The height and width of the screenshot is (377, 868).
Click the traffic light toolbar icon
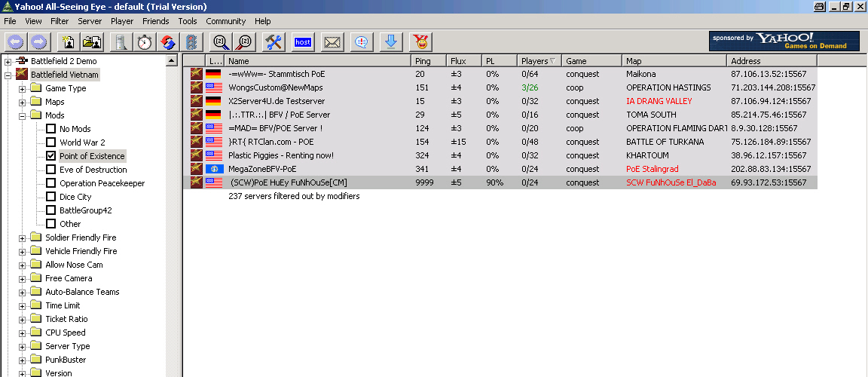click(191, 42)
